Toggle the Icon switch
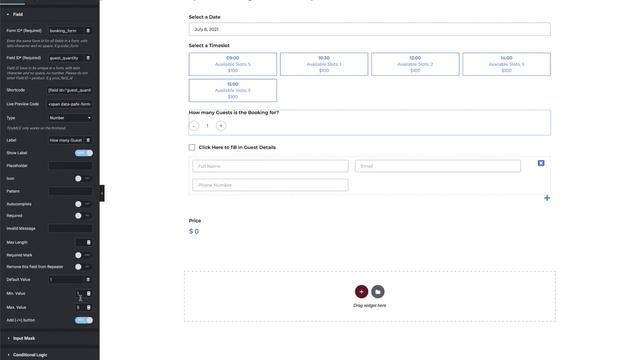This screenshot has width=640, height=360. (x=83, y=178)
